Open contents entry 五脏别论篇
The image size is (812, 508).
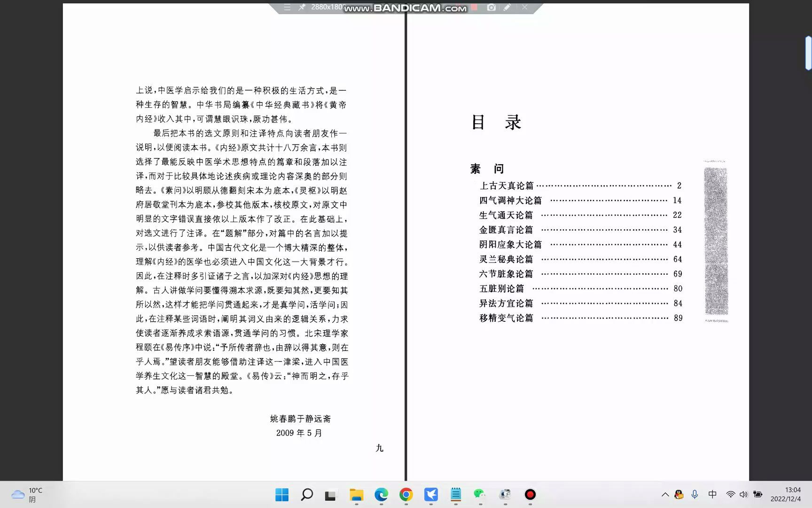coord(580,288)
